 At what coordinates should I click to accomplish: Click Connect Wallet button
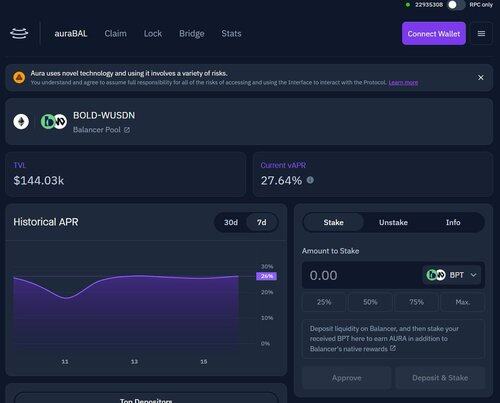(434, 33)
